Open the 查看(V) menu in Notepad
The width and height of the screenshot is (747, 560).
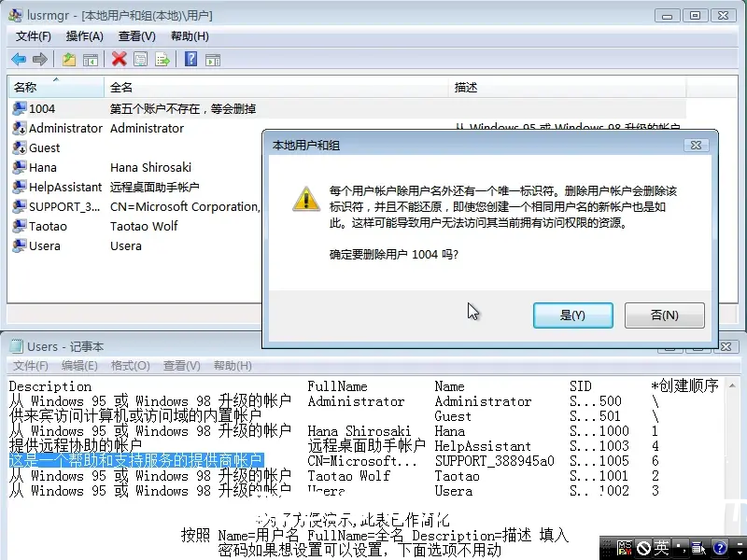click(x=181, y=366)
